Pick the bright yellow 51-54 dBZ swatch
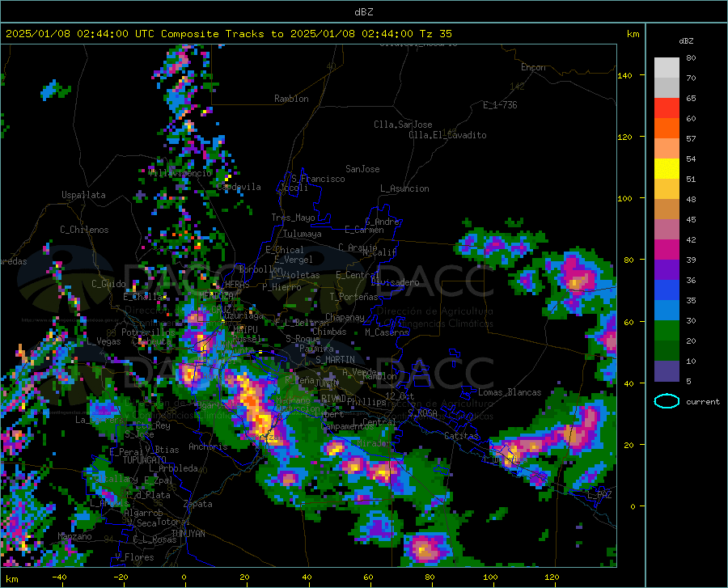Viewport: 728px width, 588px height. point(667,169)
